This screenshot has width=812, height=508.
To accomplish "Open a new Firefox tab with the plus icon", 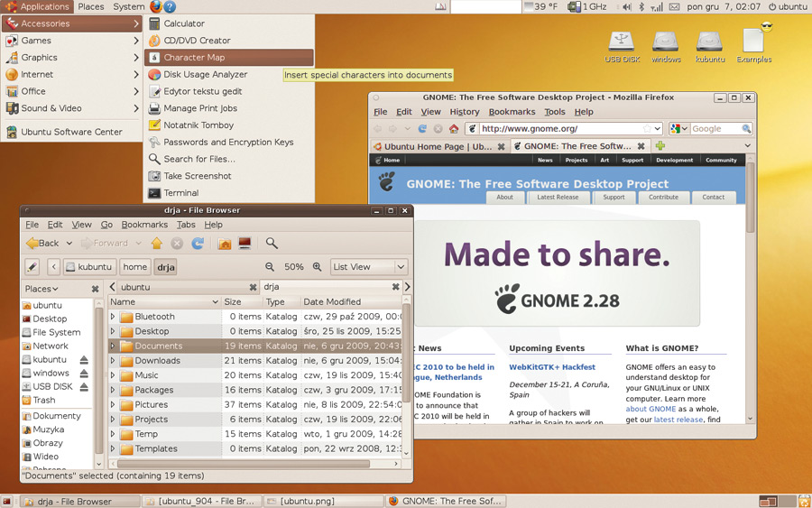I will point(660,145).
